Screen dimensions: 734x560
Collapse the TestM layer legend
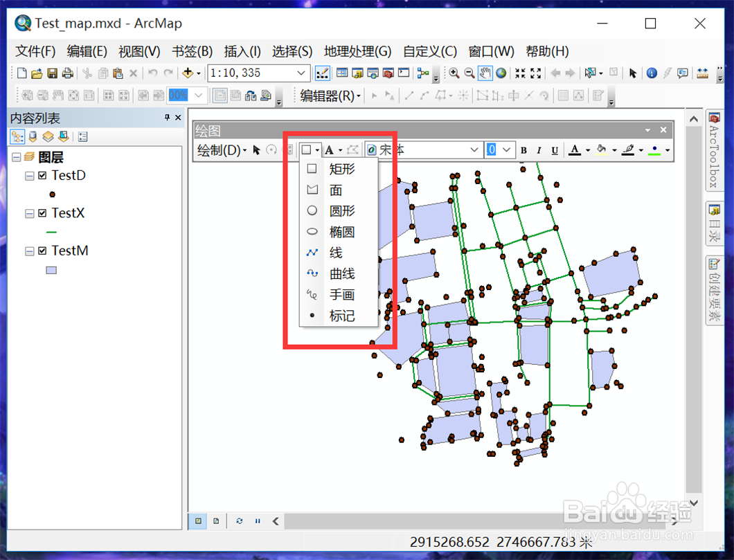point(29,251)
